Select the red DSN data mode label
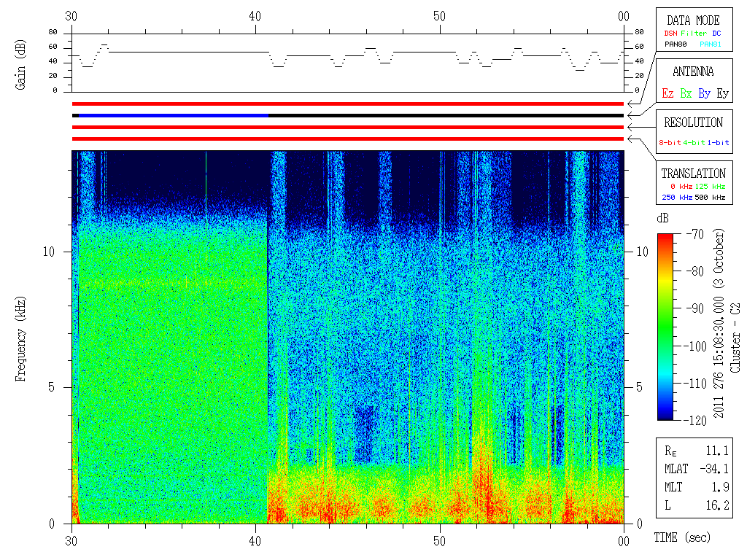Screen dimensions: 747x560 click(670, 34)
